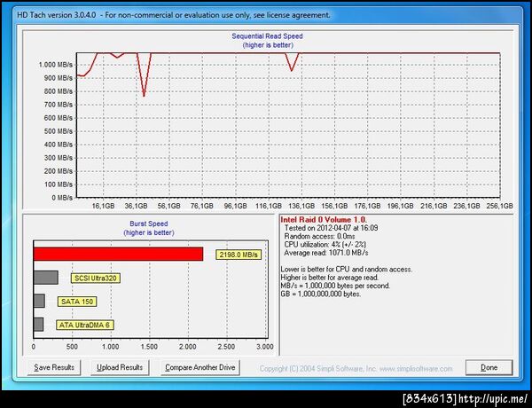Close the dialog with Done

coord(489,367)
